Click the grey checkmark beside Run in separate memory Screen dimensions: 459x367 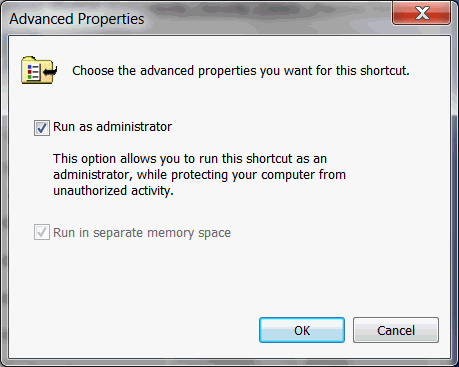pyautogui.click(x=42, y=232)
